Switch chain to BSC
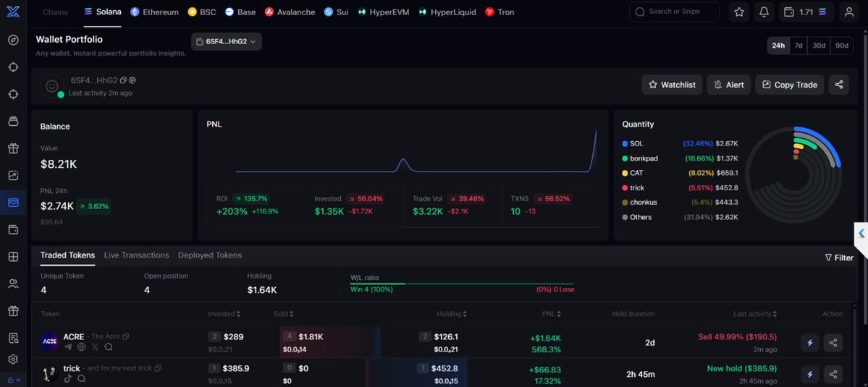 (202, 12)
